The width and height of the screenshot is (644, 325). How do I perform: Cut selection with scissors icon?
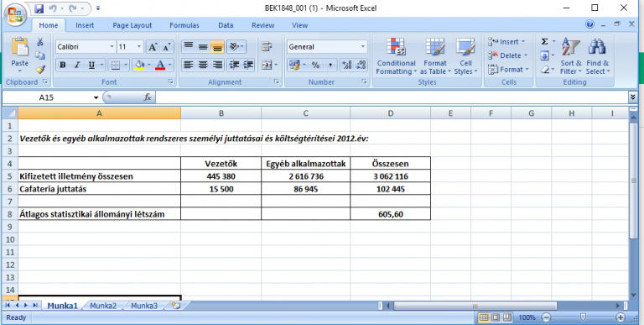(x=40, y=41)
